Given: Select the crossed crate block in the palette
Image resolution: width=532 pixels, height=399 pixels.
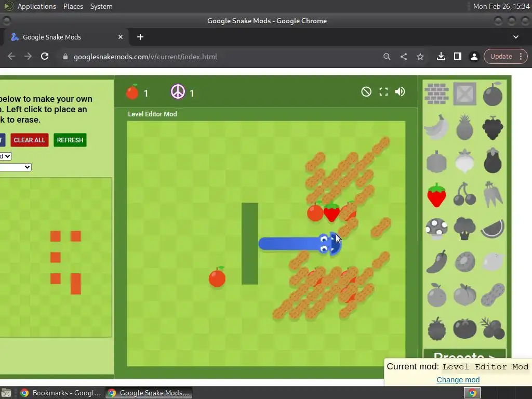Looking at the screenshot, I should 464,94.
